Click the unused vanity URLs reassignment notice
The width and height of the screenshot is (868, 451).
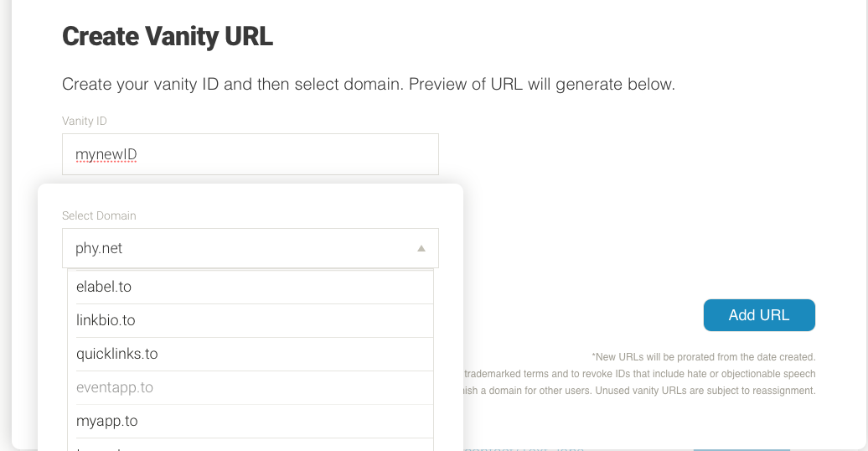[638, 391]
